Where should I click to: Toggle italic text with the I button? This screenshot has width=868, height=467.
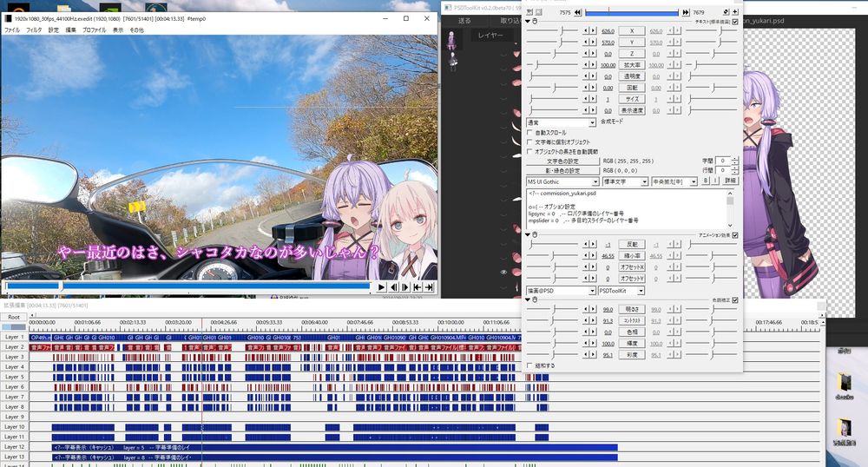pos(715,181)
